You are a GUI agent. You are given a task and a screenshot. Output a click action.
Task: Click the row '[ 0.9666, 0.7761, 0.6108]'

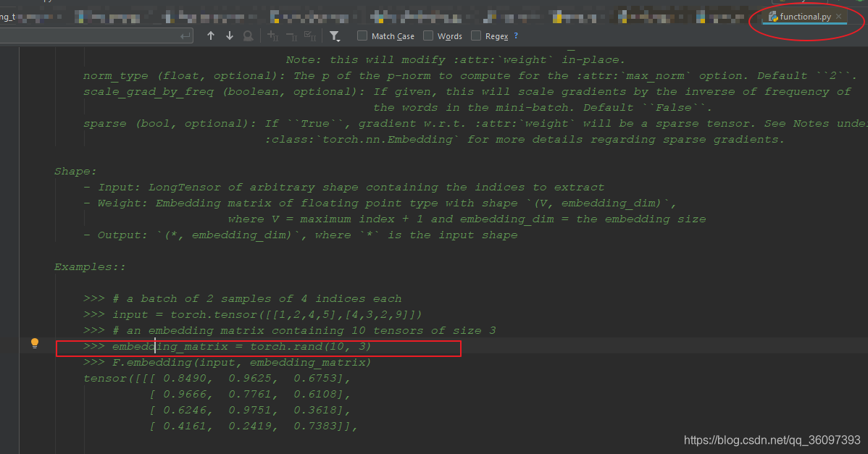250,395
